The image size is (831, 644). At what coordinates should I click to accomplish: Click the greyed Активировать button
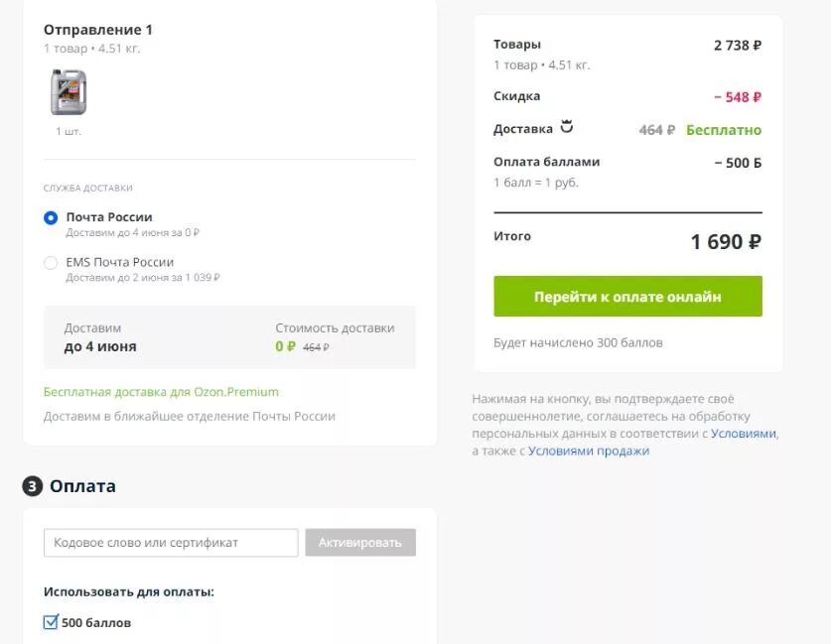(x=360, y=543)
